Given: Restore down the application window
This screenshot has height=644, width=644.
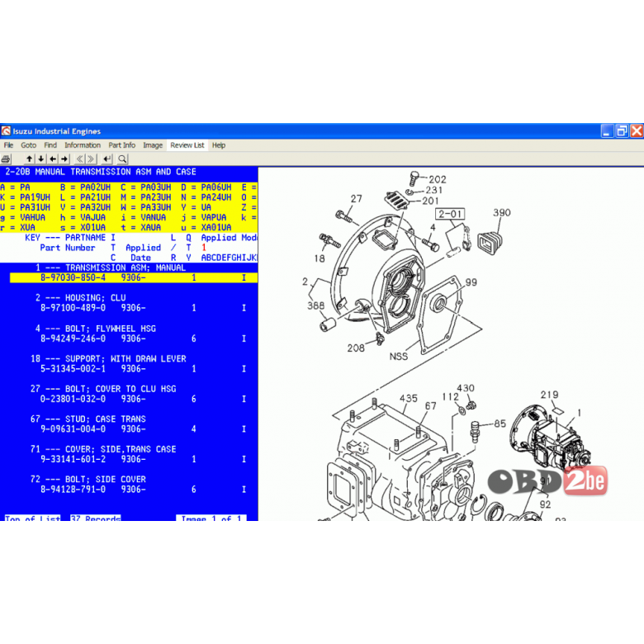Looking at the screenshot, I should point(622,131).
